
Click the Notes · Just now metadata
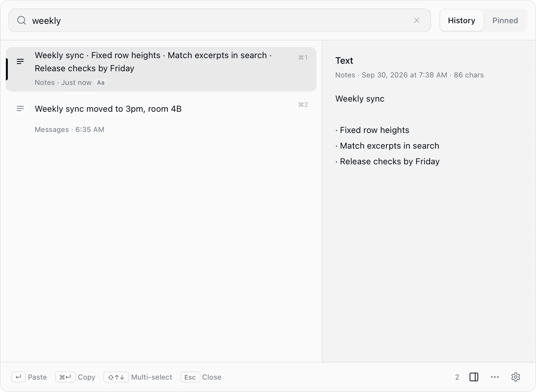coord(63,83)
